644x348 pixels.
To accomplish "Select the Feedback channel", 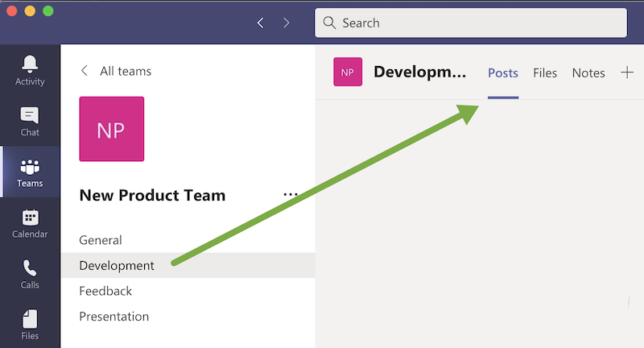I will [188, 291].
